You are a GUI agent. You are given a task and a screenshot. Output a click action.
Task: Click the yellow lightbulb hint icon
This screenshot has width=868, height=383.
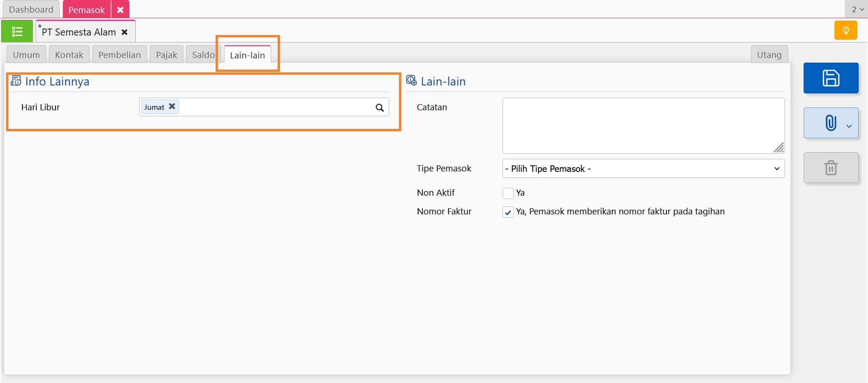click(846, 31)
